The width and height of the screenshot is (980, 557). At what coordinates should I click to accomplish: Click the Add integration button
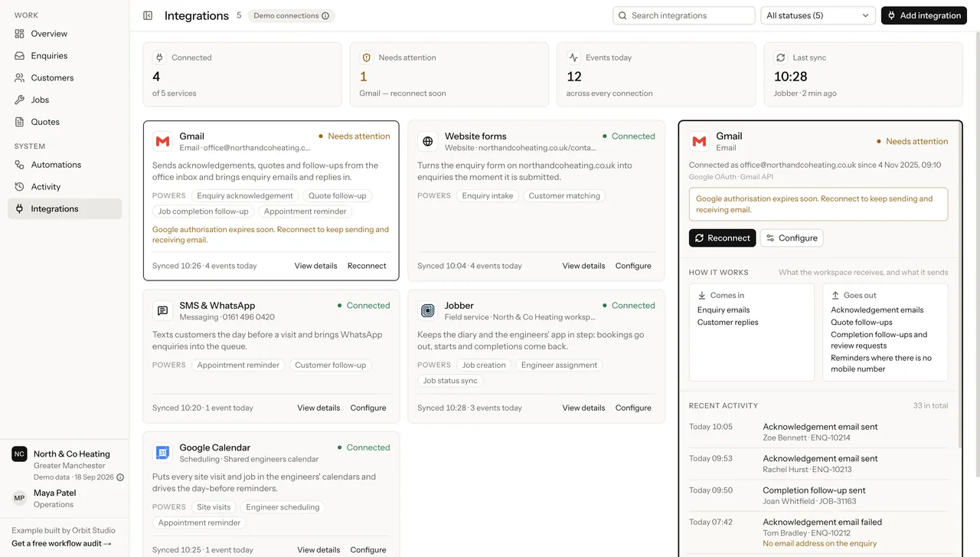[x=924, y=15]
